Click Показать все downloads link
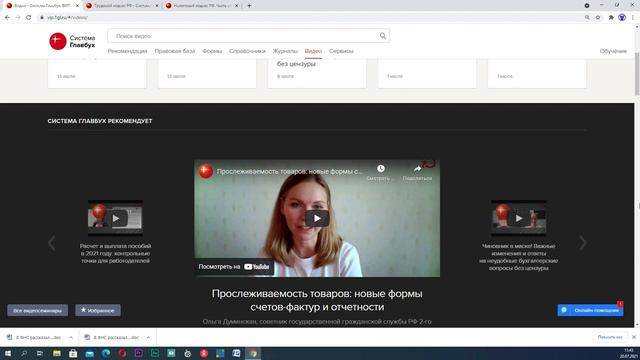 click(610, 337)
